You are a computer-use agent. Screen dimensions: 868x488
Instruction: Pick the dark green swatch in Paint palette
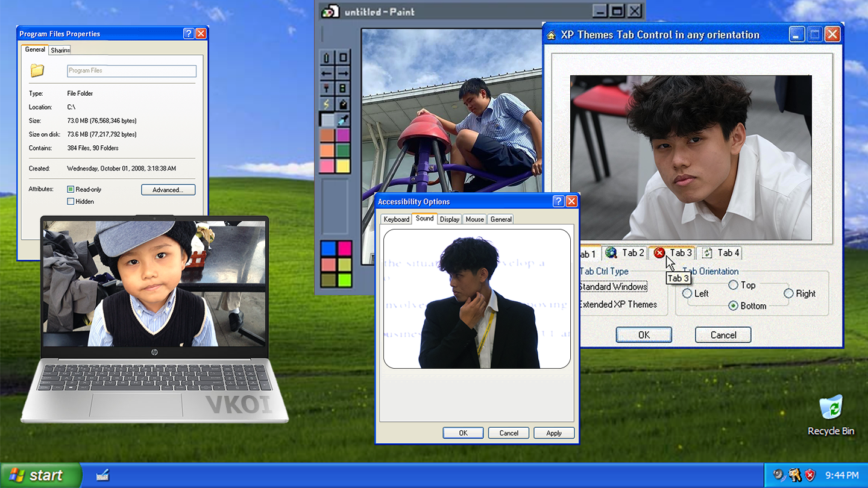[x=342, y=151]
